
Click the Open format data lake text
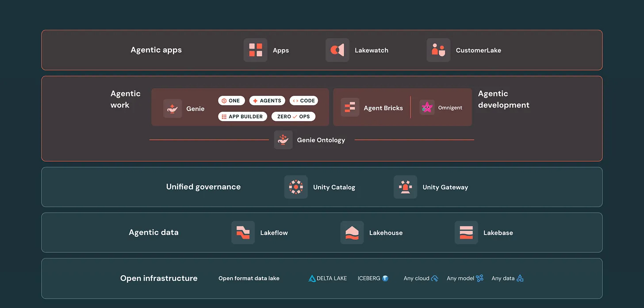coord(249,278)
